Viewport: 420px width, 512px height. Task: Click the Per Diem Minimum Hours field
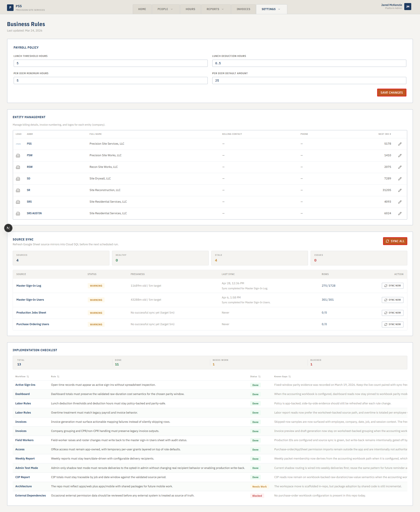coord(110,81)
